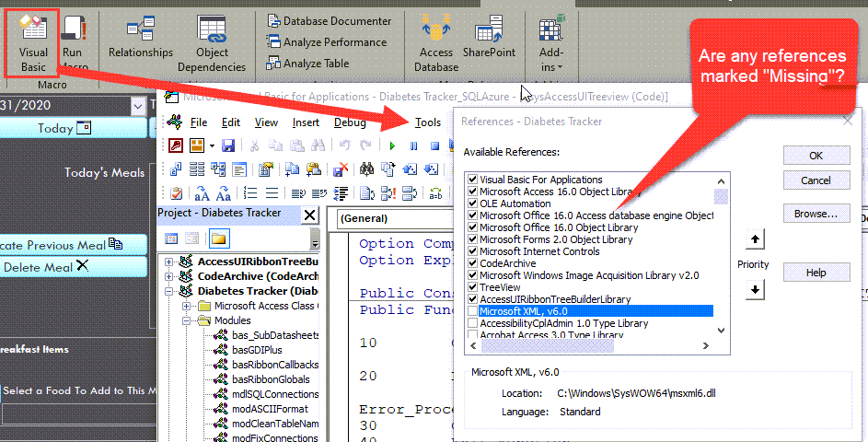The image size is (868, 442).
Task: Click the Undo arrow in VBA toolbar
Action: pyautogui.click(x=344, y=145)
